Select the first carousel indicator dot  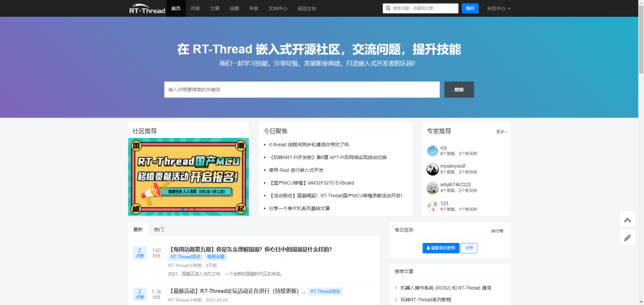(182, 210)
